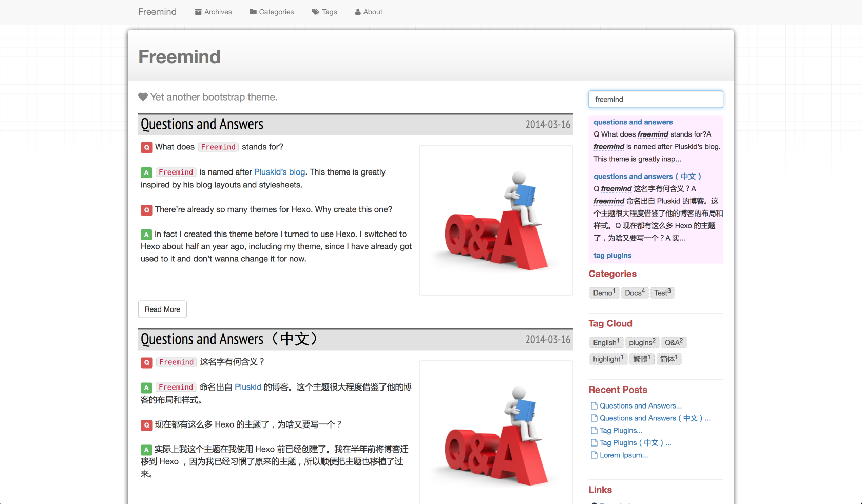Select the Demo category badge
Image resolution: width=862 pixels, height=504 pixels.
(x=604, y=293)
